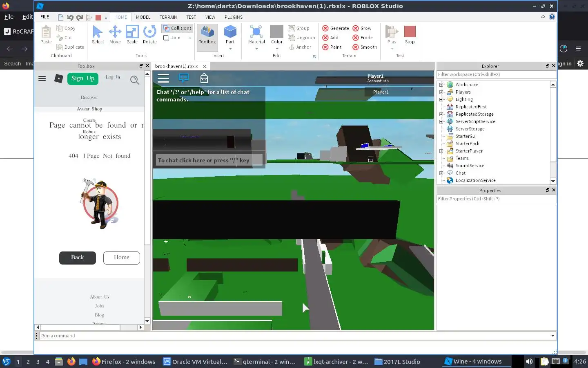Select the terrain Grow tool
Image resolution: width=588 pixels, height=368 pixels.
click(x=362, y=28)
